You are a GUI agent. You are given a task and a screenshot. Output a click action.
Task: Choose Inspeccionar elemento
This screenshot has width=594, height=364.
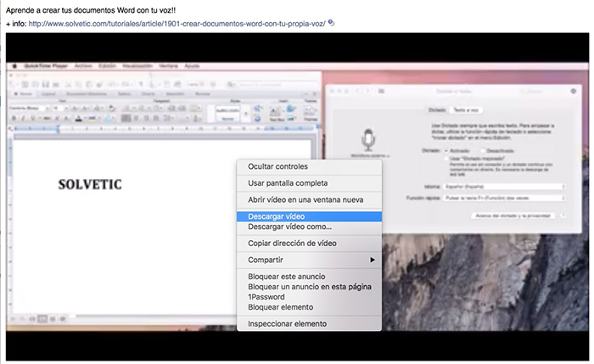[x=309, y=324]
